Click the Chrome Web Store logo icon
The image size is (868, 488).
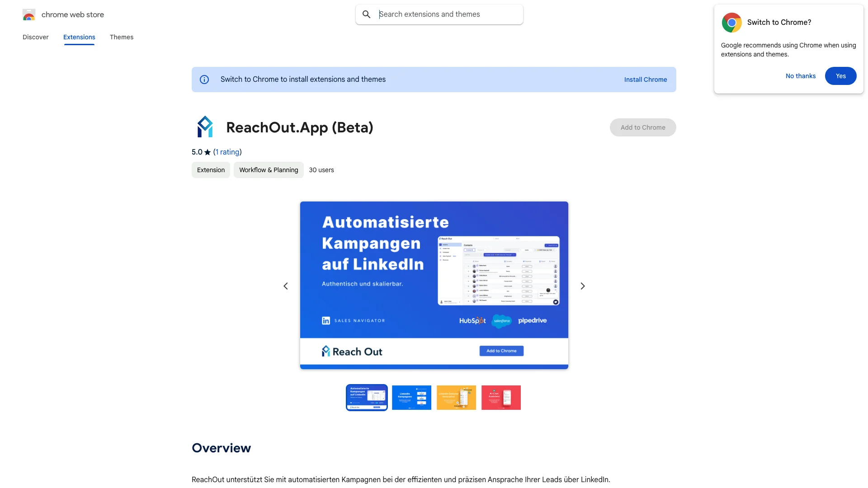point(28,14)
